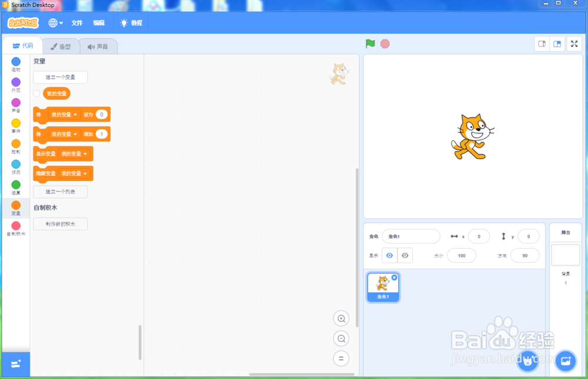Show the sprite with eye icon
The height and width of the screenshot is (379, 588).
390,255
